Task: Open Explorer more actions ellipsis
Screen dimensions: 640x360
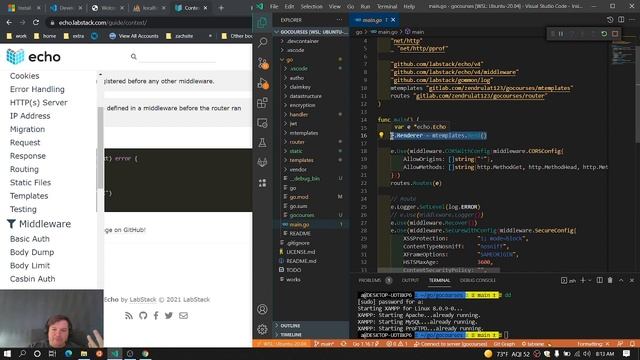Action: (x=339, y=20)
